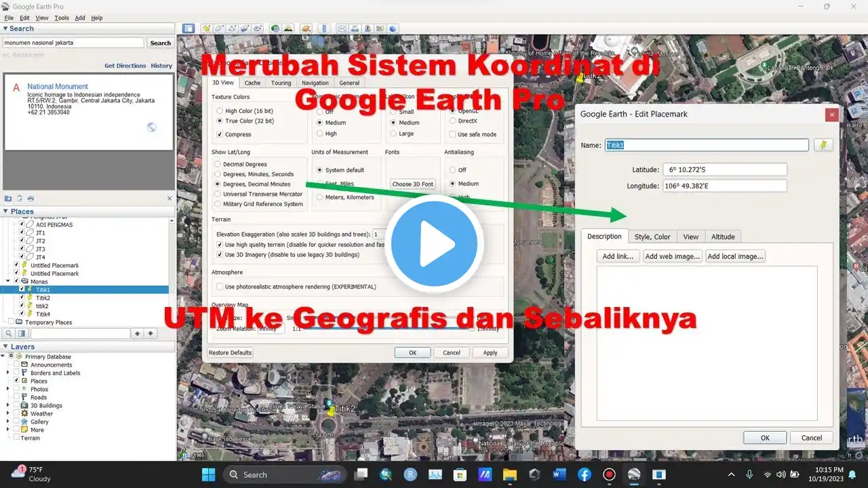Click the copy-to-My-Places folder icon below search results
The width and height of the screenshot is (868, 488).
[x=8, y=199]
